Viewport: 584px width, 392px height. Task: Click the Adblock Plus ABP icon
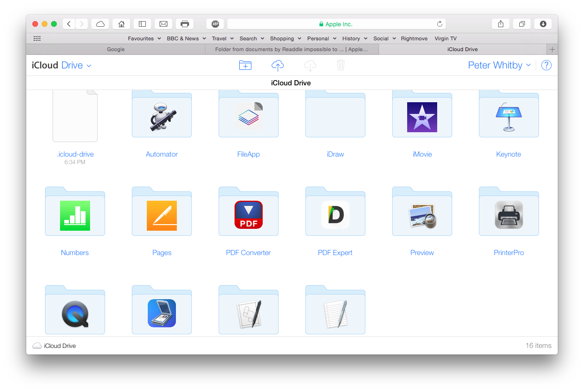pyautogui.click(x=215, y=24)
